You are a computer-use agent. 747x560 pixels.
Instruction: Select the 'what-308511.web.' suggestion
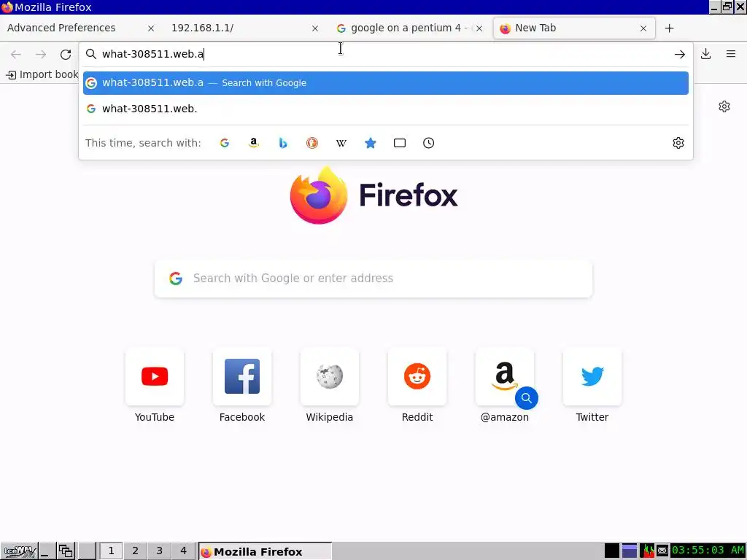(385, 109)
